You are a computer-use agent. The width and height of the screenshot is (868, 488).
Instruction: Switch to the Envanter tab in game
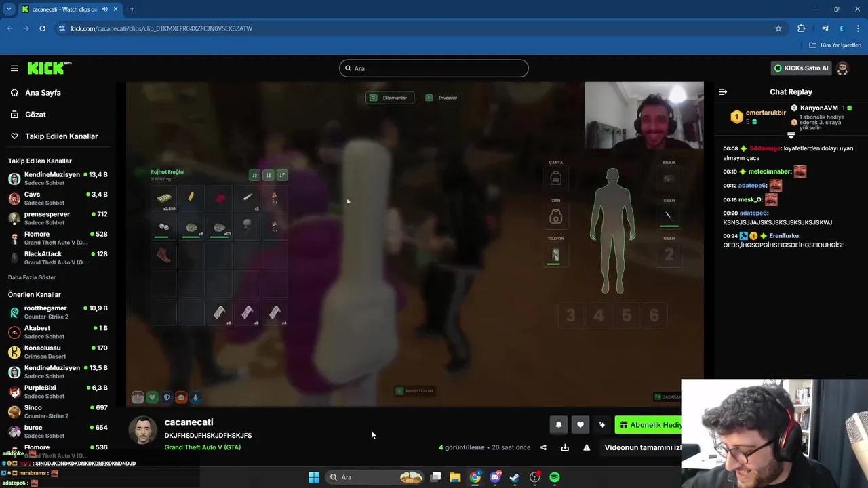pyautogui.click(x=441, y=98)
